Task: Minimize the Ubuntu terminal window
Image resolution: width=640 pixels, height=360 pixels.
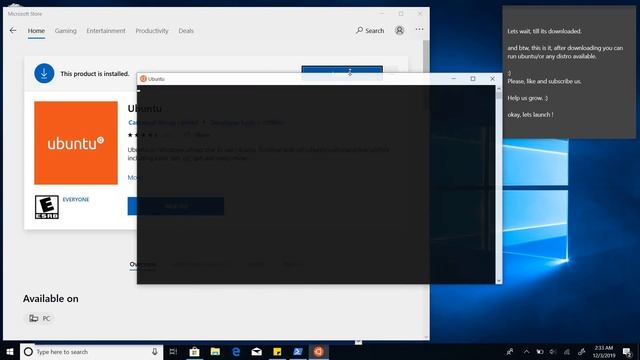Action: click(x=453, y=78)
